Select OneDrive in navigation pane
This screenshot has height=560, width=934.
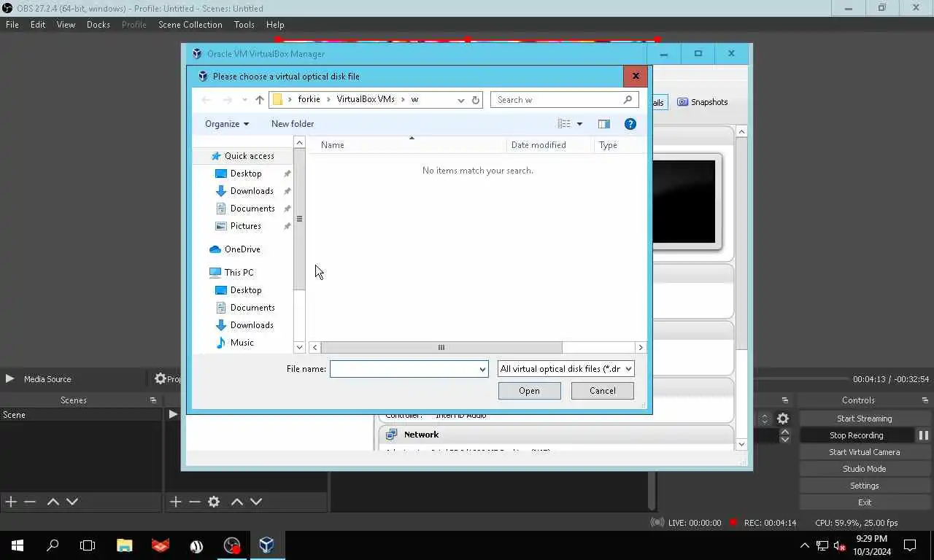click(242, 249)
